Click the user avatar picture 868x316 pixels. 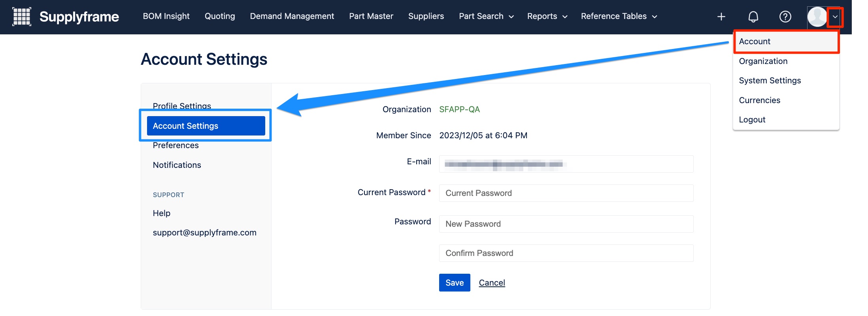[817, 17]
